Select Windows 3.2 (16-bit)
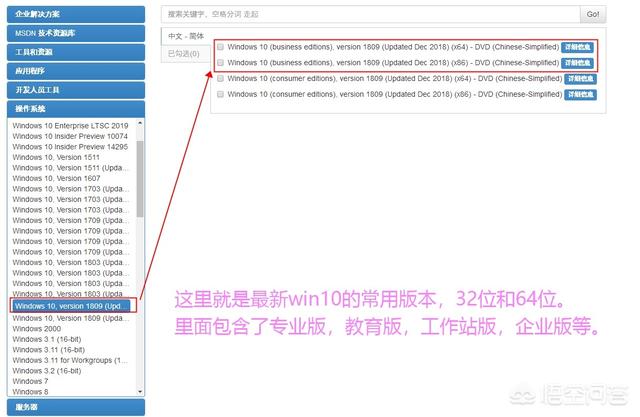 (x=47, y=371)
